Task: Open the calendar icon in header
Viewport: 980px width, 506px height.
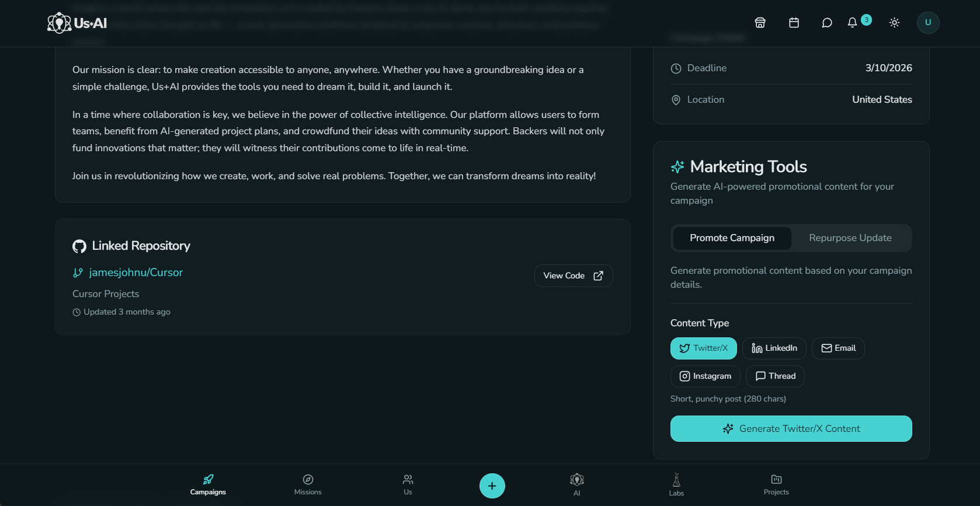Action: [x=794, y=23]
